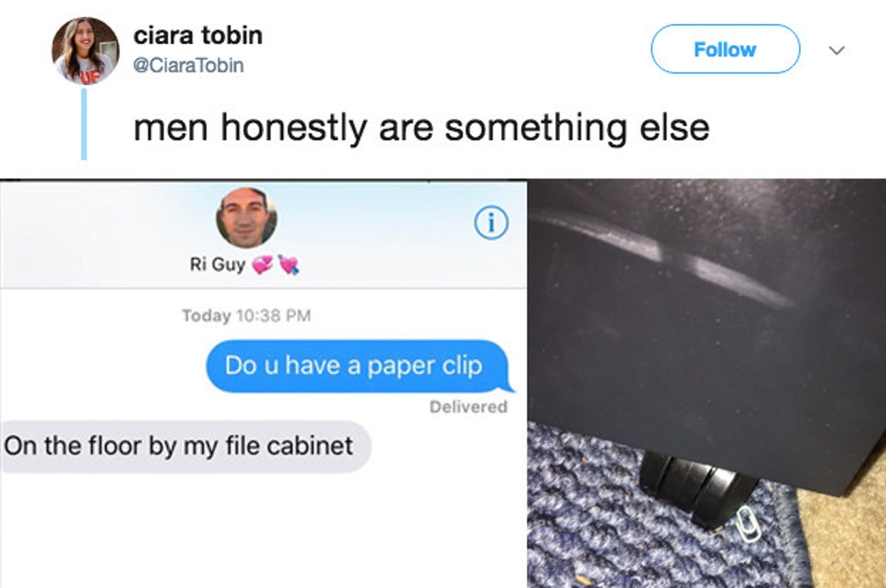Screen dimensions: 886x588
Task: Click the 'Today 10:38 PM' timestamp
Action: click(246, 315)
